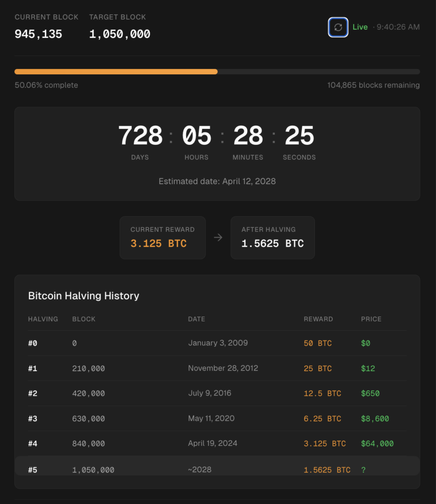Click the ? price cell in row #5
436x504 pixels.
pyautogui.click(x=363, y=470)
